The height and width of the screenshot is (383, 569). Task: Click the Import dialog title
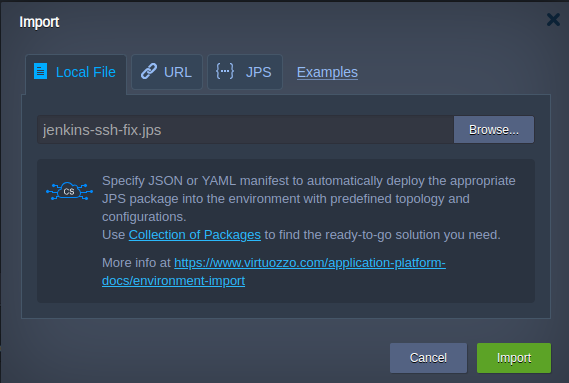click(39, 22)
